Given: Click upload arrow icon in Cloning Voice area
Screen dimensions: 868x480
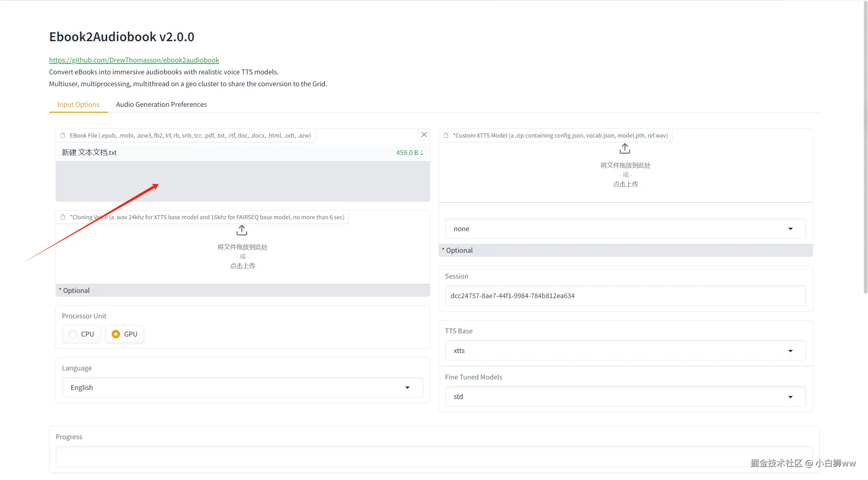Looking at the screenshot, I should click(242, 230).
